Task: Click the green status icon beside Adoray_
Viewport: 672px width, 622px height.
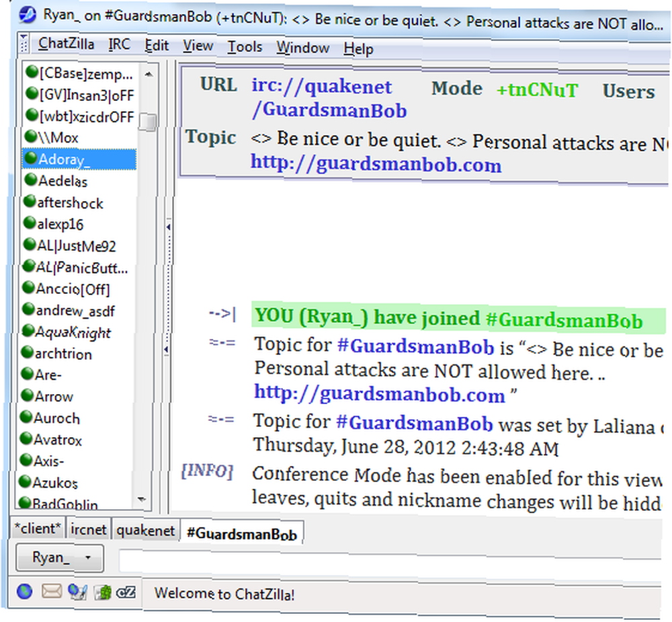Action: tap(31, 158)
